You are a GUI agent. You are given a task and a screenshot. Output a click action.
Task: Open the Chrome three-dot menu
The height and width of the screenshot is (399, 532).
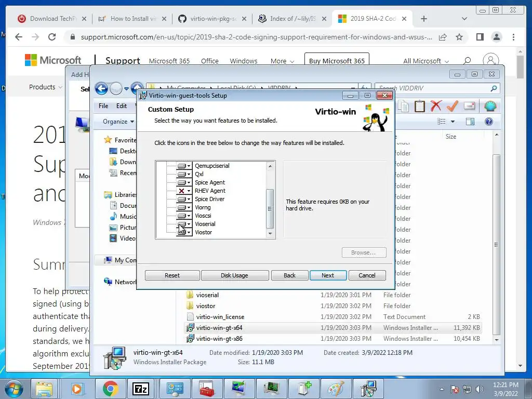coord(513,37)
